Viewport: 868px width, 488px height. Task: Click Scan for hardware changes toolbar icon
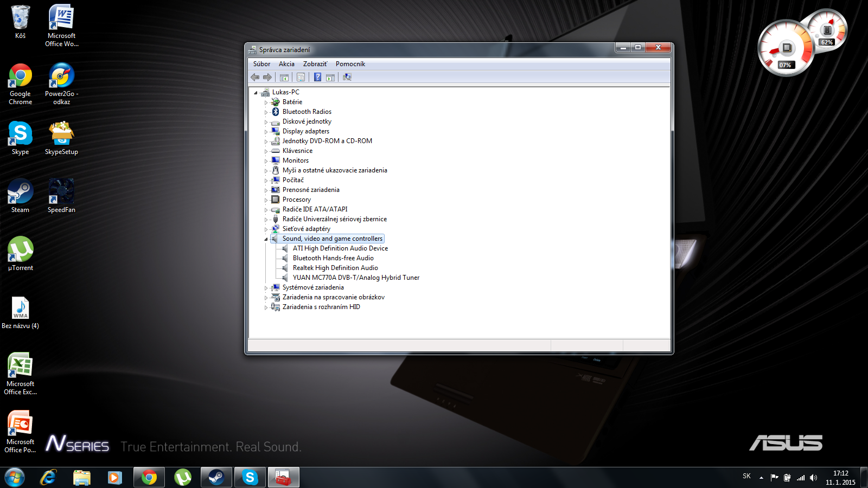tap(347, 77)
